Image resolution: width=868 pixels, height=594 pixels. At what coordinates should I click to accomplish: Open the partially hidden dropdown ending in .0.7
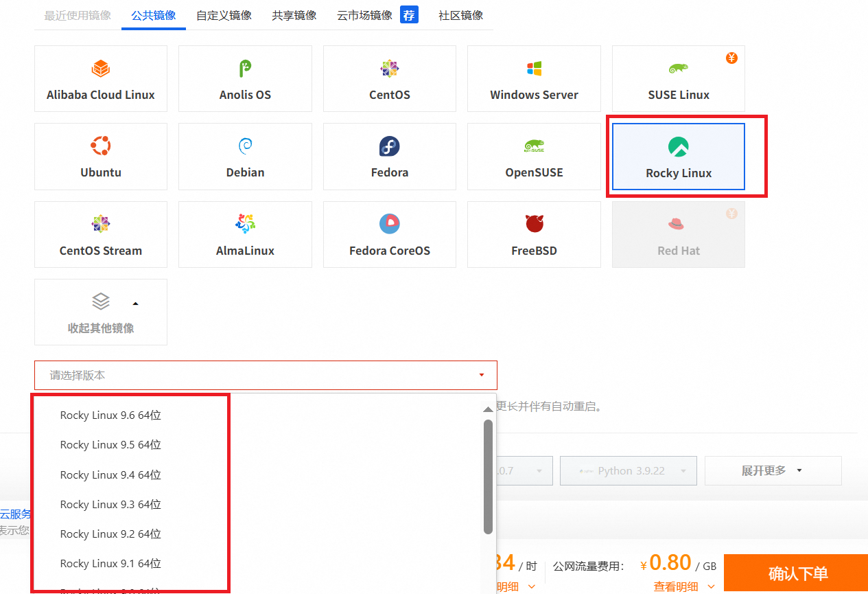524,470
